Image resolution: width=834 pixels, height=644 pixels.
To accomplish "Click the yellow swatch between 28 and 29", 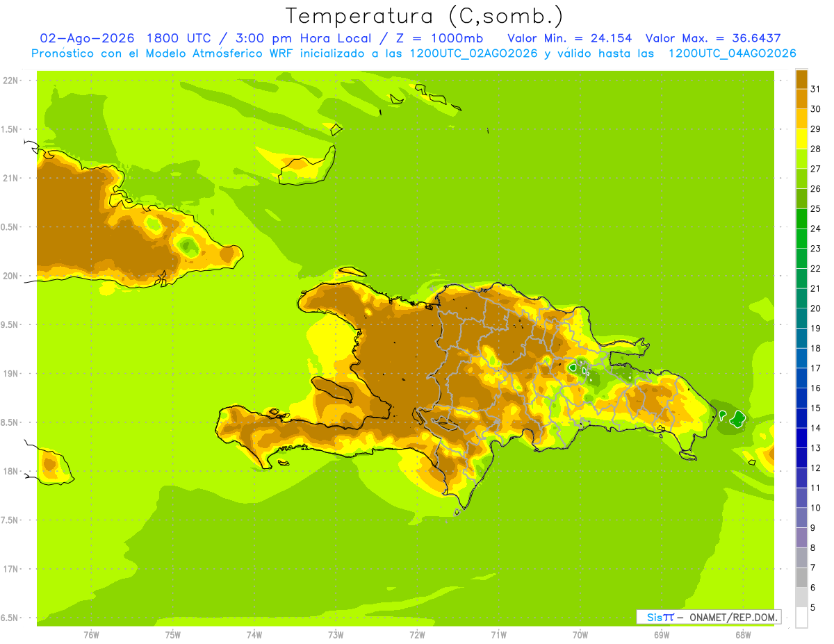I will (801, 138).
